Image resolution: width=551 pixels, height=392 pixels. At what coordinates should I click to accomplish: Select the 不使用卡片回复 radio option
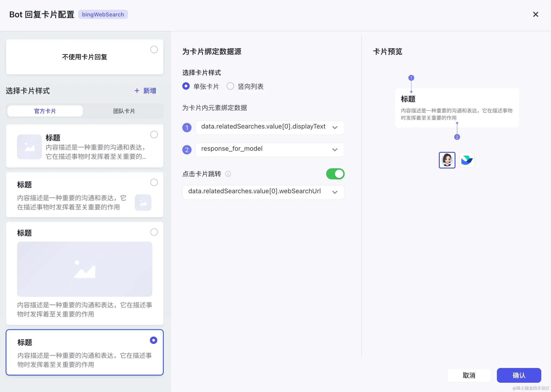point(154,49)
